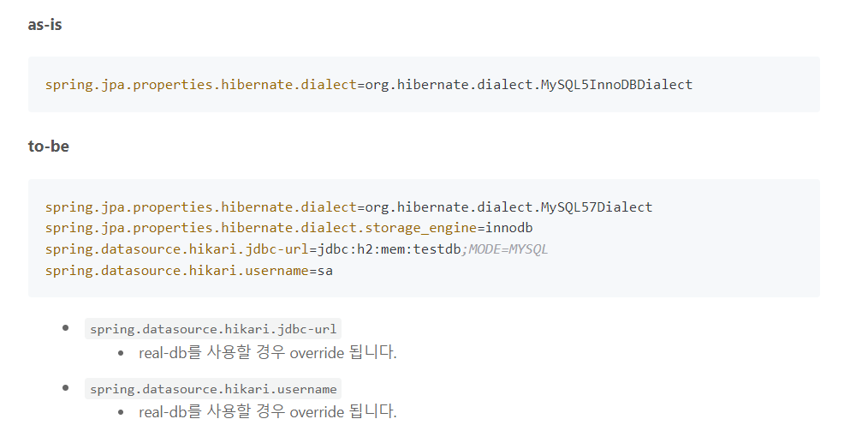Click the spring.jpa.properties.hibernate.dialect key in the as-is block
The image size is (868, 431).
click(x=201, y=85)
